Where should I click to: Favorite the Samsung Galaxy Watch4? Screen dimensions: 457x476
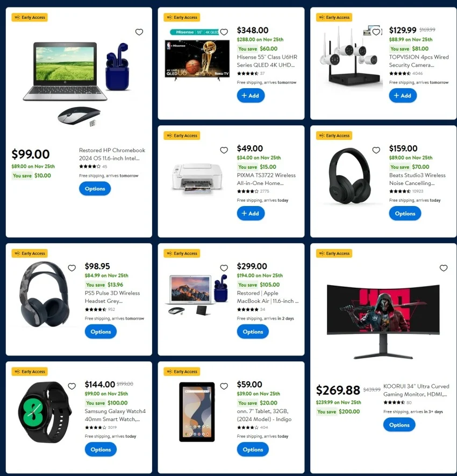[x=72, y=386]
